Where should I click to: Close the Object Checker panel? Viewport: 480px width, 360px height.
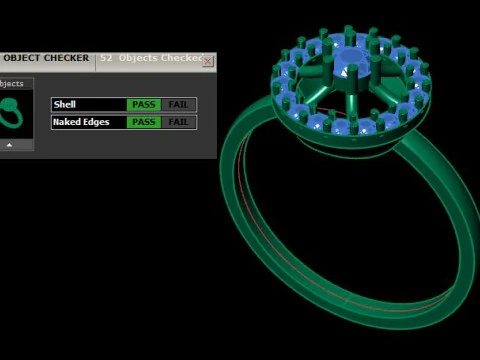(208, 61)
